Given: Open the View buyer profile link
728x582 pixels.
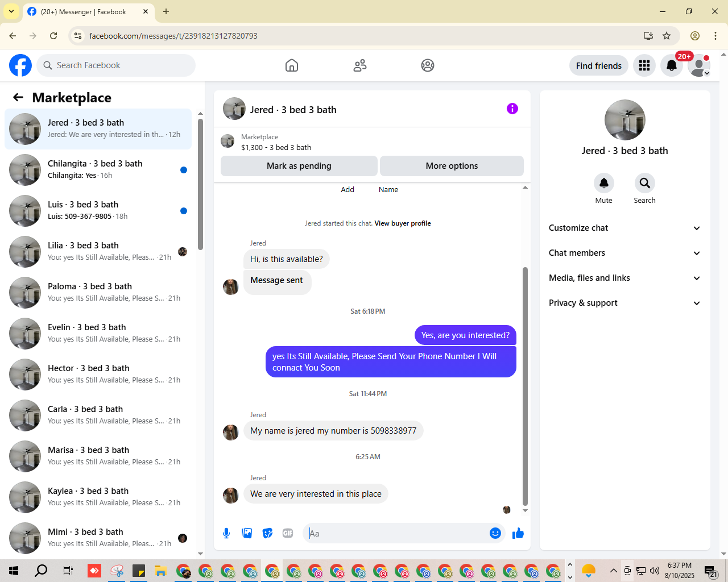Looking at the screenshot, I should pos(403,223).
